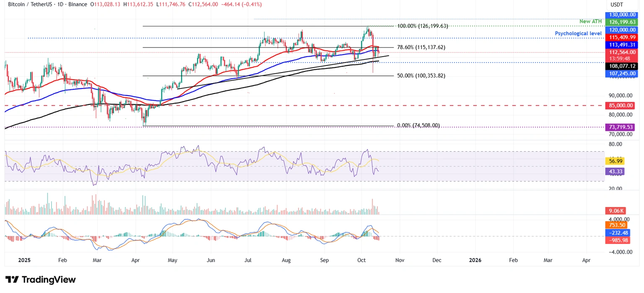Click the TradingView logo icon
644x293 pixels.
[12, 280]
